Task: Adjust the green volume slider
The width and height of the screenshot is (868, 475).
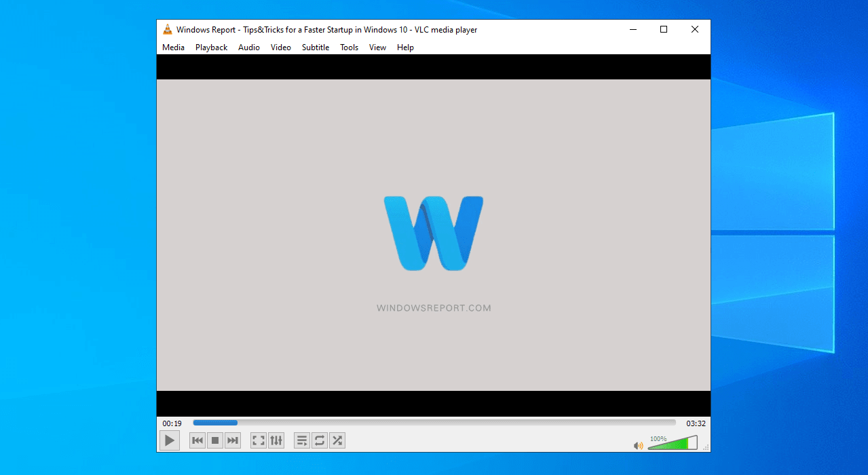Action: 673,443
